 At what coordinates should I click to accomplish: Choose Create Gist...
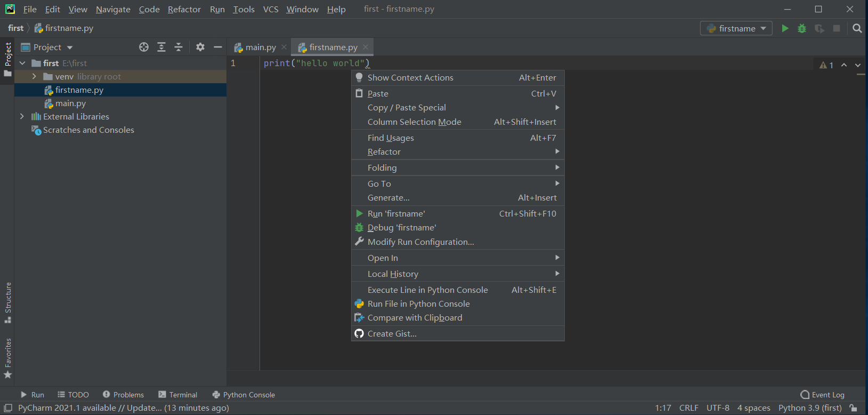point(458,334)
